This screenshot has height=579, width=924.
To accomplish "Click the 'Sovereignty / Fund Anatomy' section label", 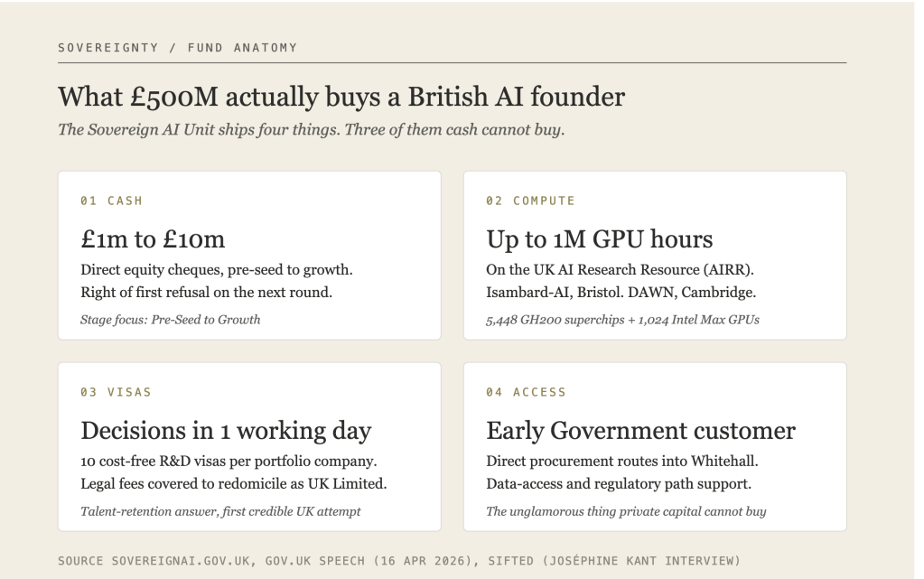I will coord(177,47).
